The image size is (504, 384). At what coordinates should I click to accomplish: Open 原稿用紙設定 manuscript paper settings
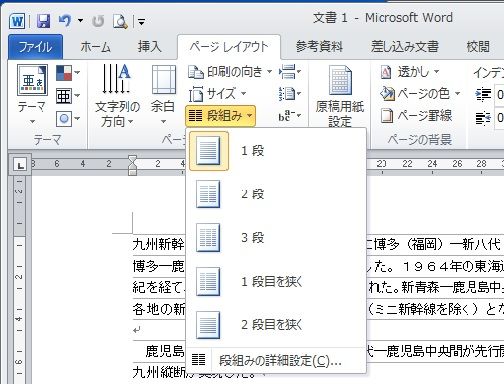(x=340, y=96)
